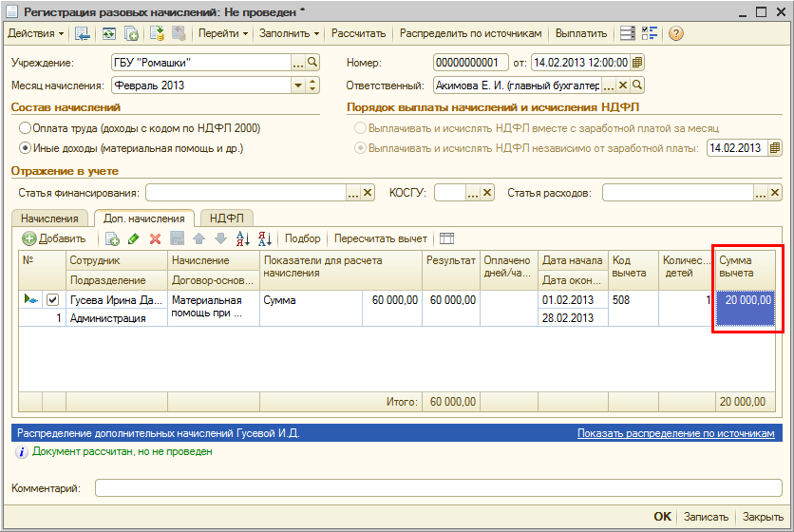Screen dimensions: 794x532
Task: Move row down with arrow icon
Action: pyautogui.click(x=220, y=238)
